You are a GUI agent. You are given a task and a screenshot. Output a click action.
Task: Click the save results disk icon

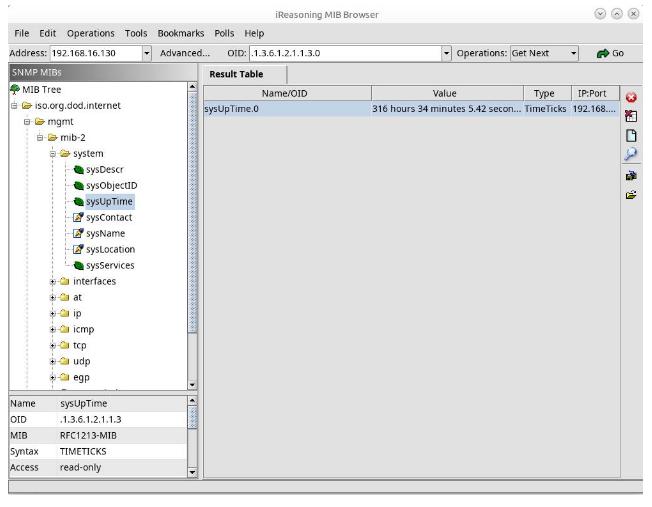pyautogui.click(x=631, y=176)
